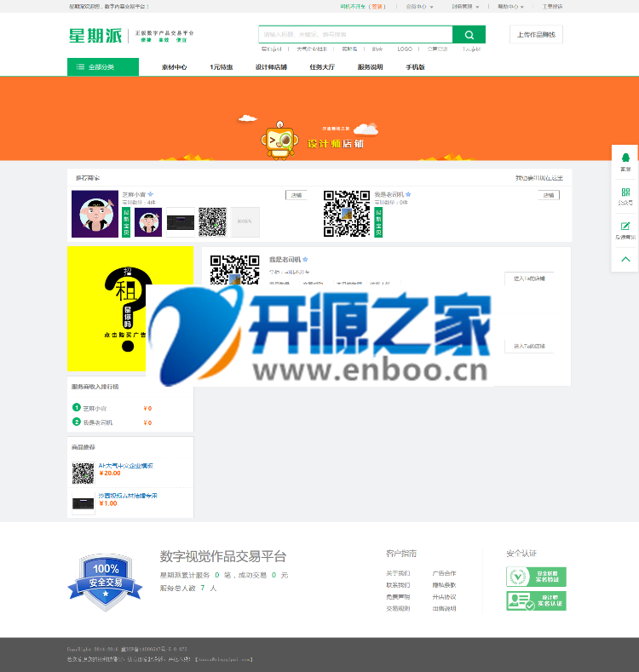Switch to the 手机版 nav tab
Viewport: 639px width, 672px height.
(415, 66)
